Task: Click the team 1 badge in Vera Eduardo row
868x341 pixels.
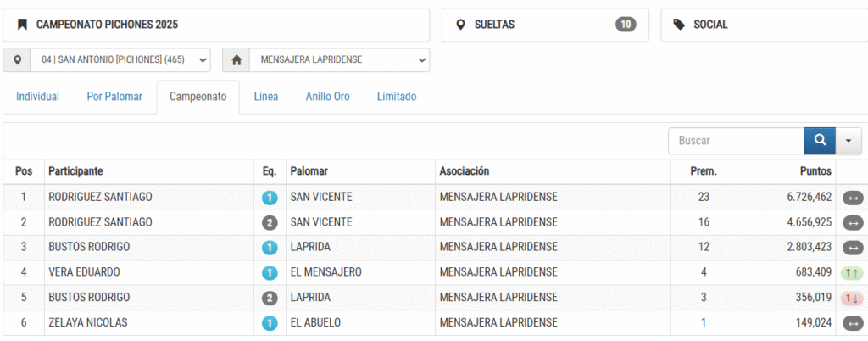Action: (270, 273)
